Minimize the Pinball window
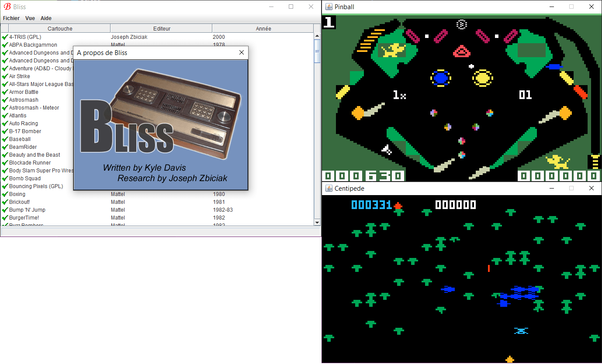 (552, 7)
